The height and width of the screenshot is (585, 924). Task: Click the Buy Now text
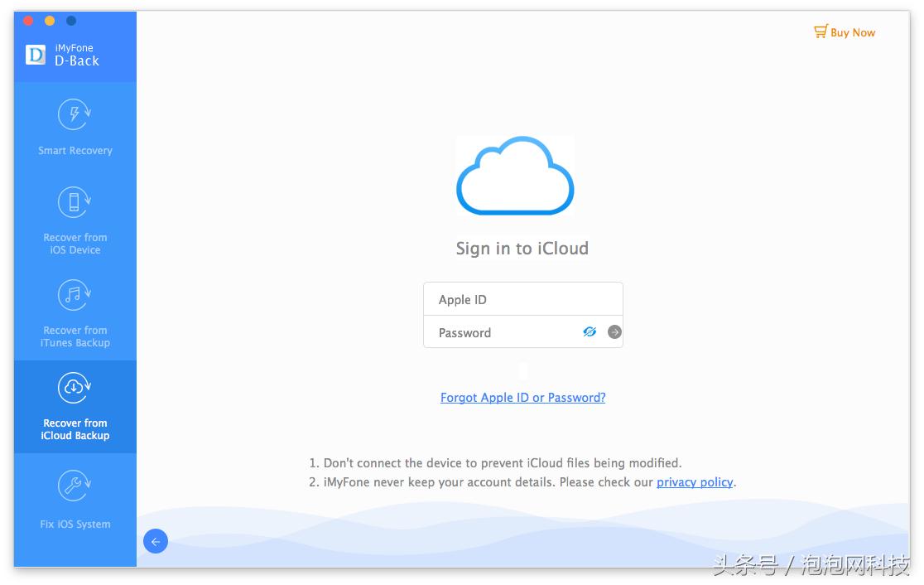tap(853, 33)
